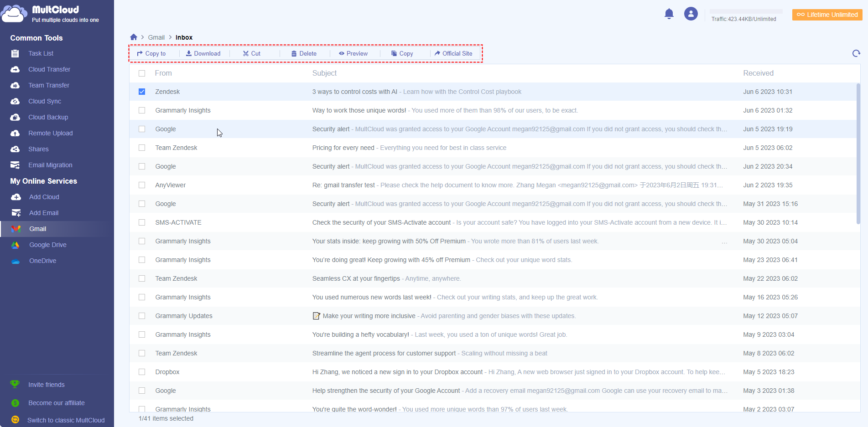This screenshot has height=427, width=868.
Task: Open 'Streamline the agent process' email
Action: pyautogui.click(x=384, y=353)
